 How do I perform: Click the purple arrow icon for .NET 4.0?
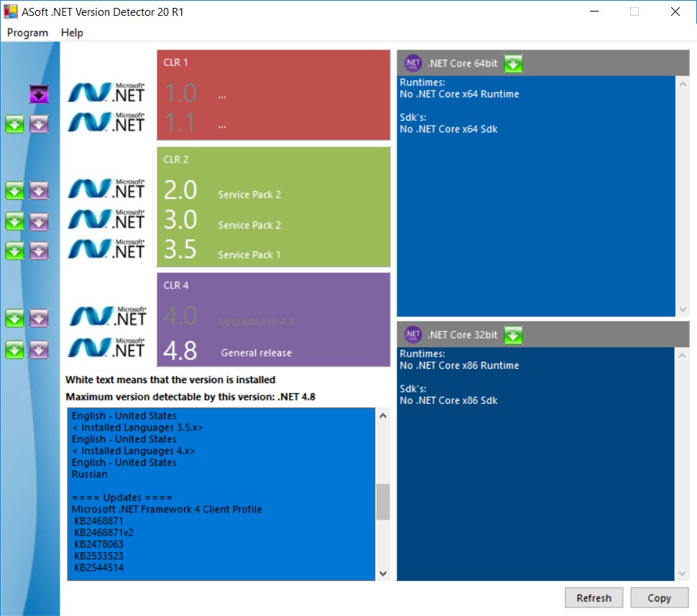[x=39, y=318]
